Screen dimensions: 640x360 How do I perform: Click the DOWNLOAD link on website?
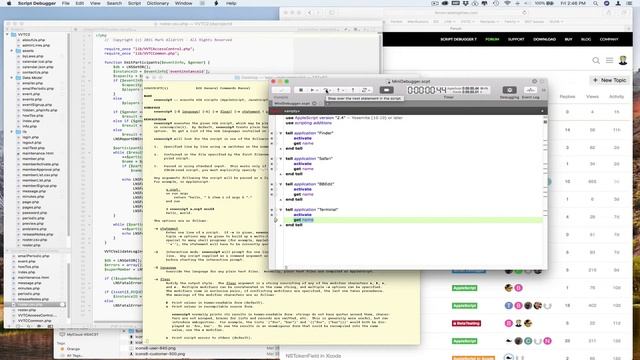[544, 40]
